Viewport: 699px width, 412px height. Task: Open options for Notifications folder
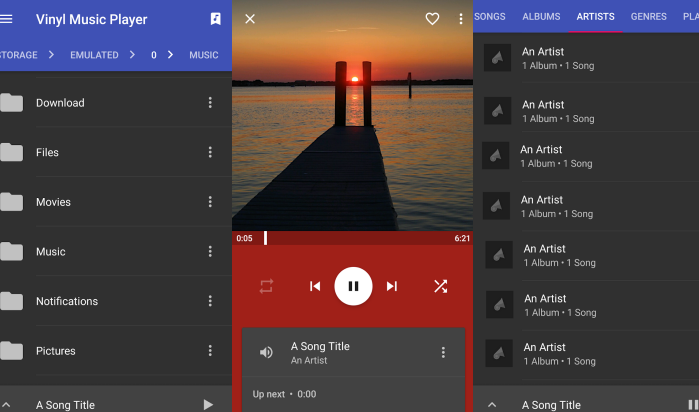point(210,301)
